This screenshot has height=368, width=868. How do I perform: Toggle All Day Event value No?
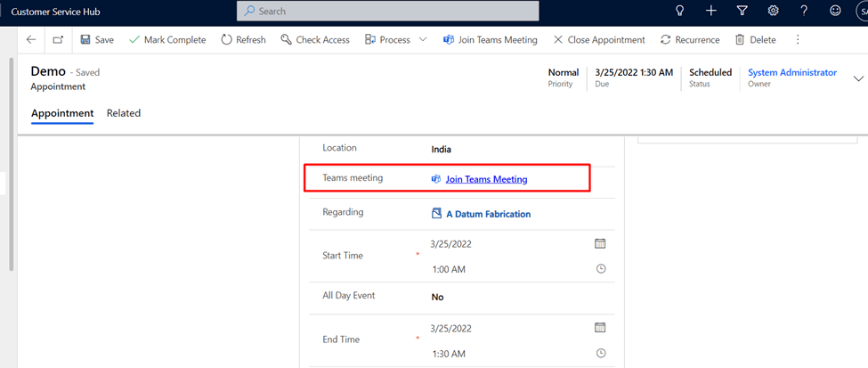tap(437, 297)
